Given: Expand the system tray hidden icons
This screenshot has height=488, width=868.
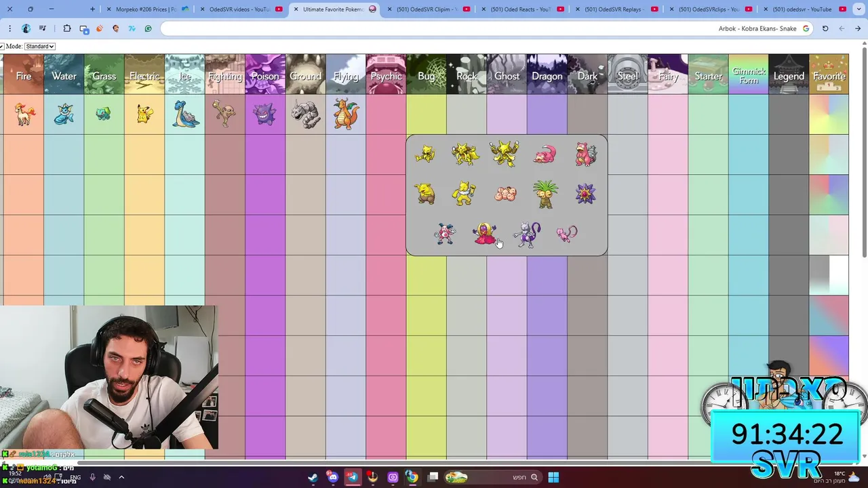Looking at the screenshot, I should [121, 477].
